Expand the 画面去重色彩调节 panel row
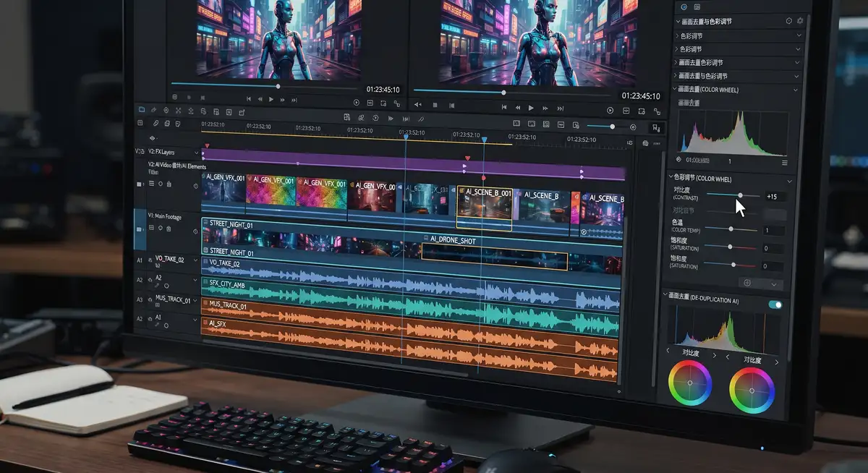This screenshot has height=473, width=868. 738,63
